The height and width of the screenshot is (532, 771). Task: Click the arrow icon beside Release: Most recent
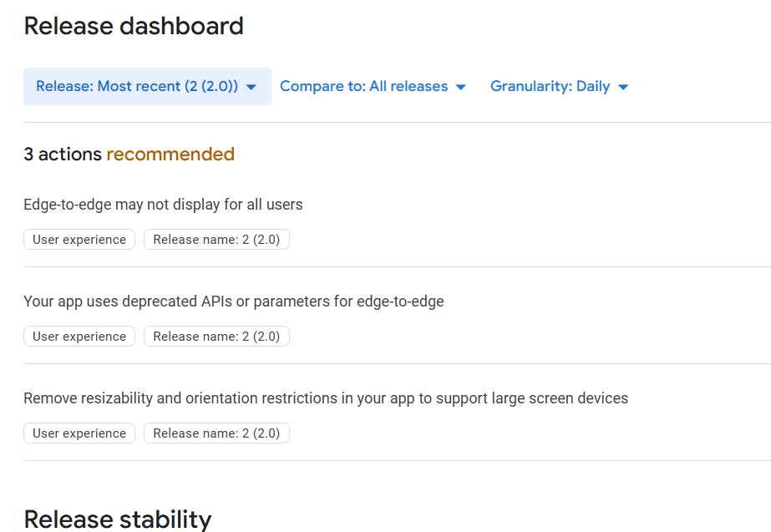251,87
